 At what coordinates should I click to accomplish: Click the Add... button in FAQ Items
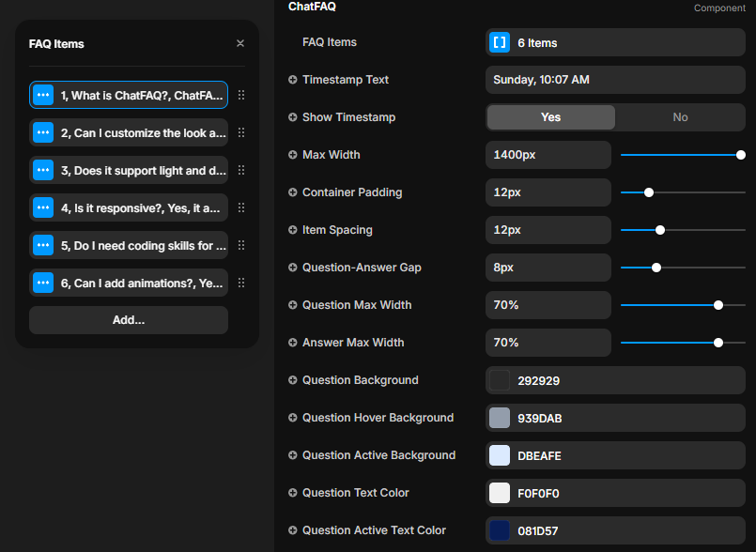129,320
